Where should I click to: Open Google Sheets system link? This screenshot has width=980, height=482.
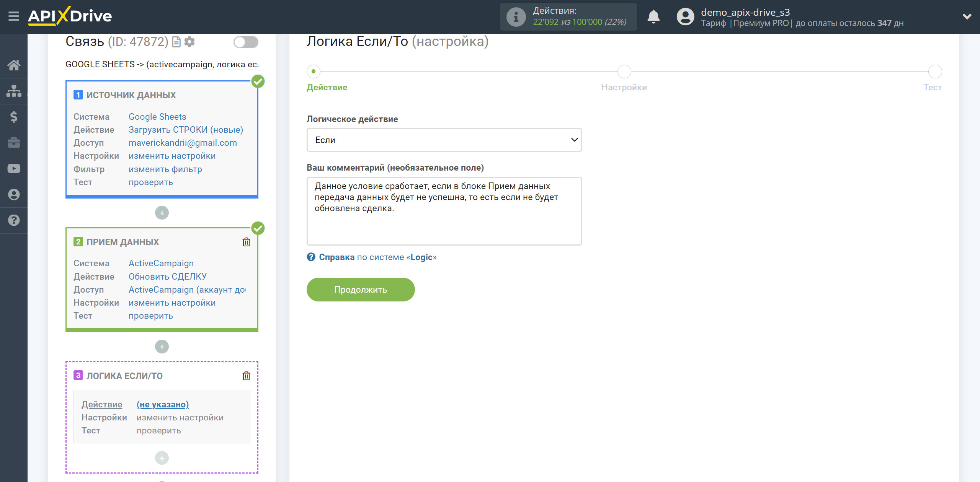click(x=157, y=117)
